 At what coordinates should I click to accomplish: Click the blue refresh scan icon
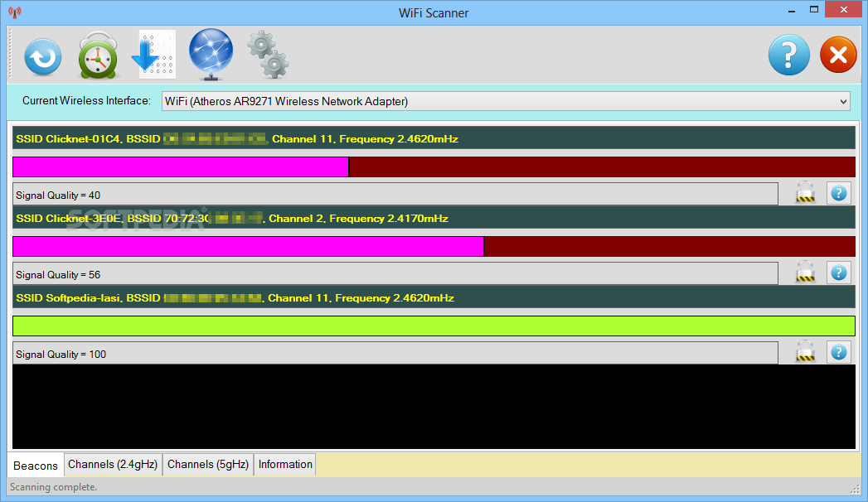tap(42, 56)
